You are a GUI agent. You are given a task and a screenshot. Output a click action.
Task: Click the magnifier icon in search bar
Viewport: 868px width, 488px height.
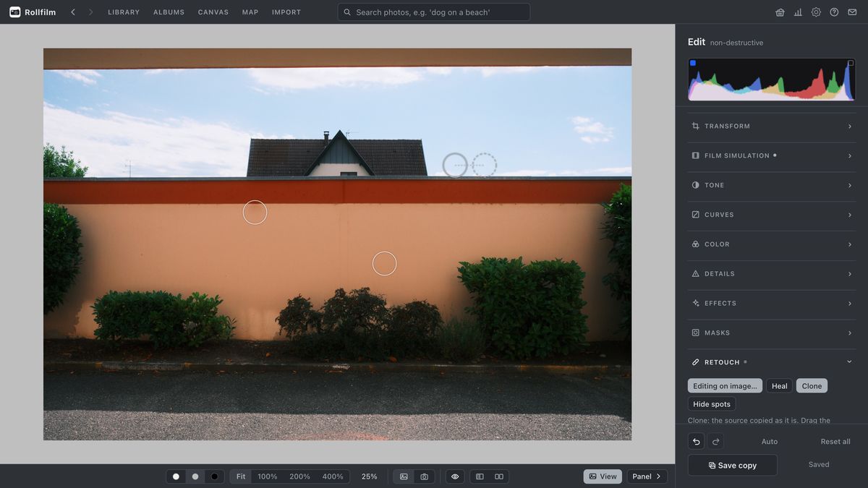347,12
